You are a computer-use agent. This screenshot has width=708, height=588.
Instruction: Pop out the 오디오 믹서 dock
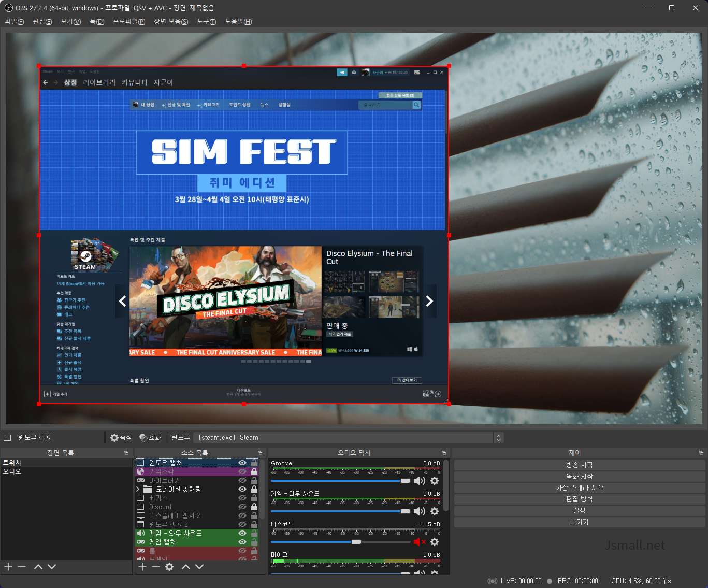[444, 453]
